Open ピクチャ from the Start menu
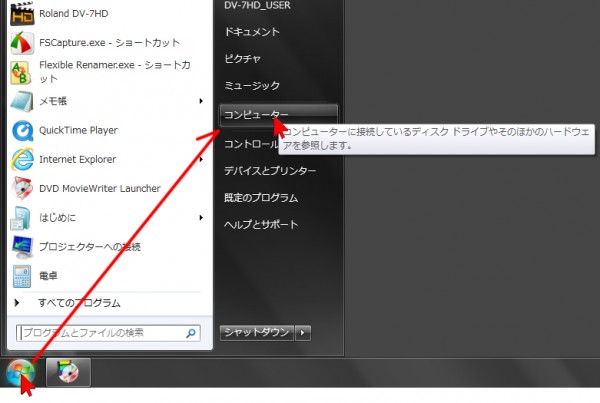600x403 pixels. pos(243,59)
